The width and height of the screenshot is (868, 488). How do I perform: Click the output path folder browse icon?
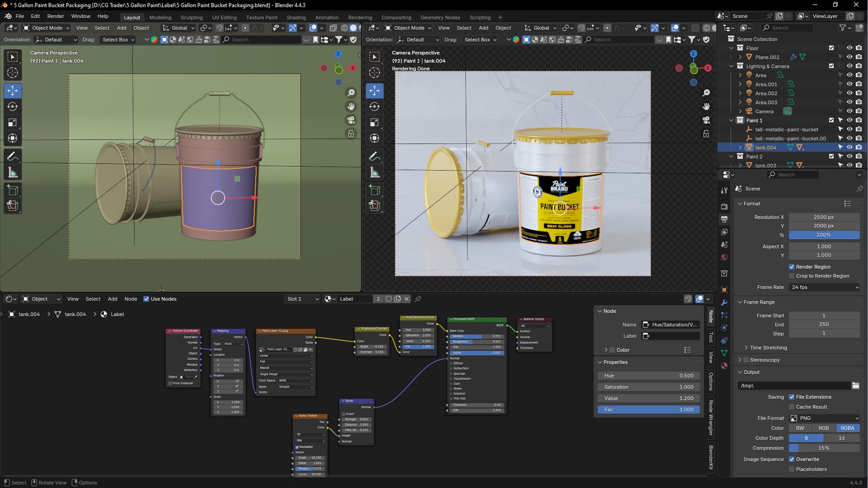click(x=855, y=385)
